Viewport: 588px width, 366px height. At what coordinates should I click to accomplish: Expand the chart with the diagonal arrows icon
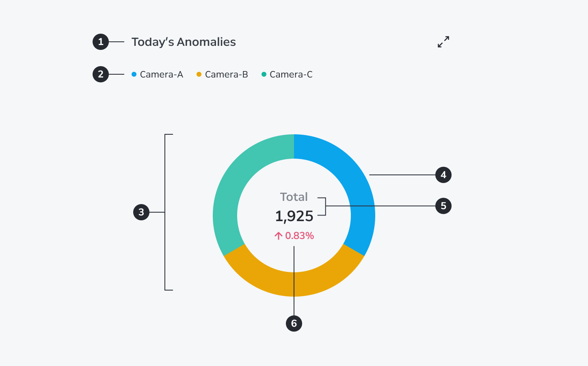[443, 42]
